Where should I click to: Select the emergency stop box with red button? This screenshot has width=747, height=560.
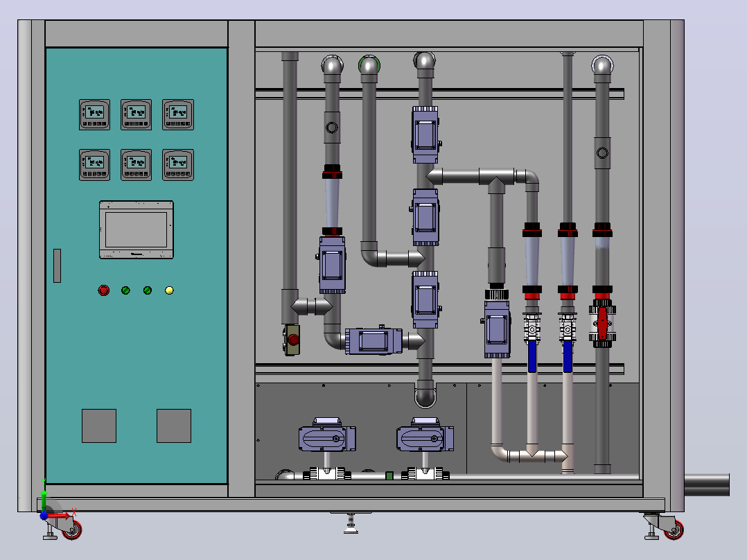292,340
